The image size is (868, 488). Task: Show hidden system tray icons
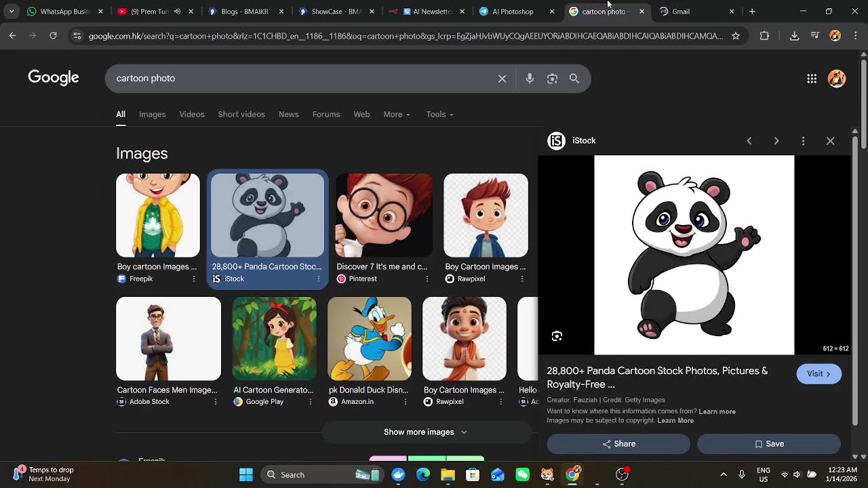tap(724, 474)
